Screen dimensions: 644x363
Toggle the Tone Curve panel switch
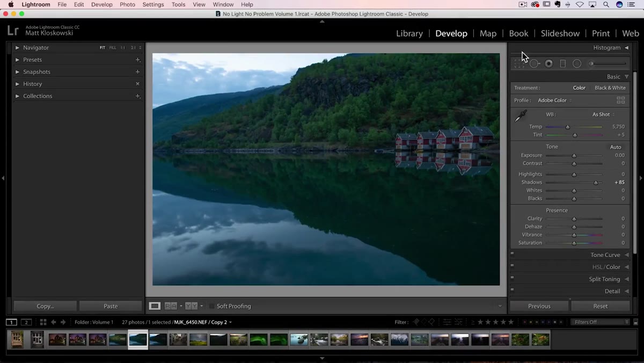click(513, 253)
